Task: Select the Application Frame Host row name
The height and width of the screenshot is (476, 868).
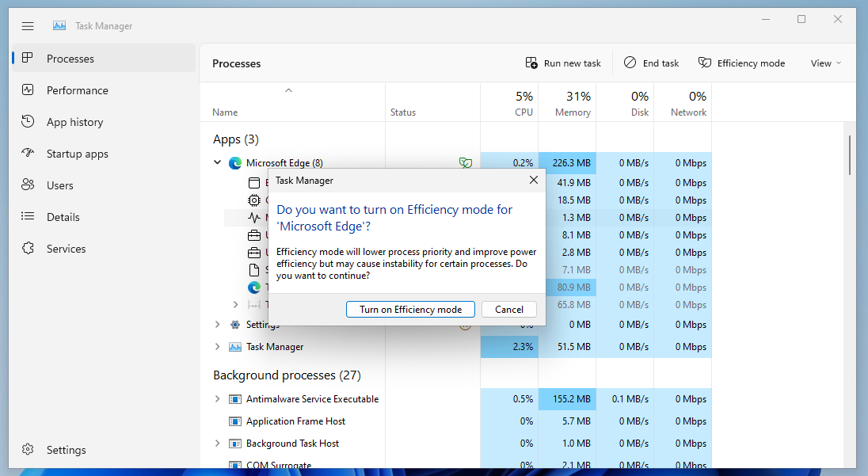Action: point(295,421)
